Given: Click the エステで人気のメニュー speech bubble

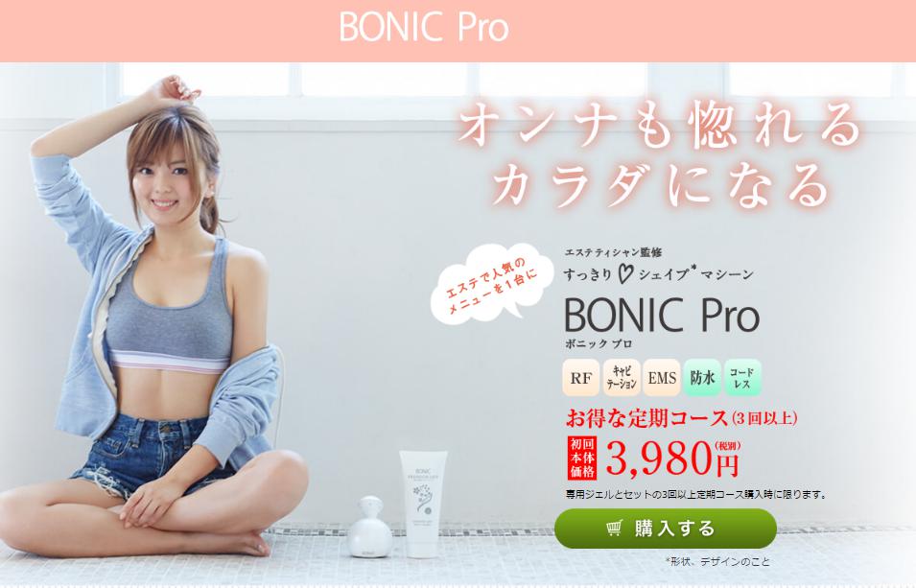Looking at the screenshot, I should tap(491, 285).
